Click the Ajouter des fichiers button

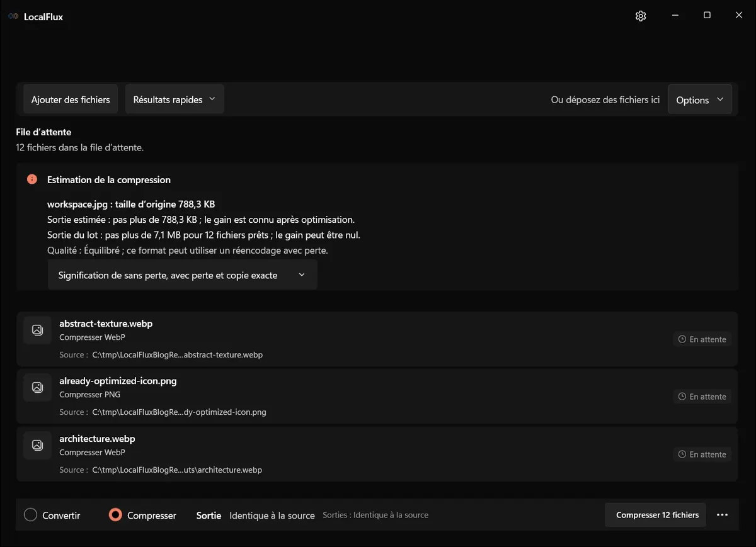point(71,99)
